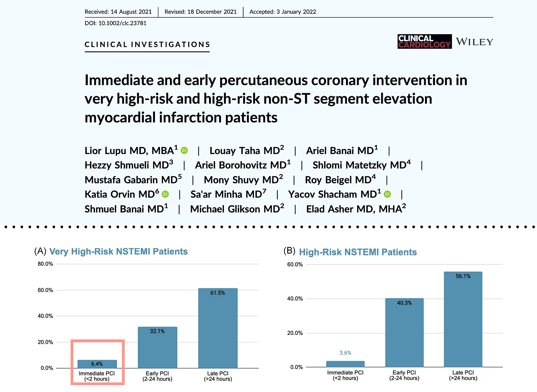Click the Clinical Cardiology journal logo
Screen dimensions: 537x392
(x=425, y=41)
